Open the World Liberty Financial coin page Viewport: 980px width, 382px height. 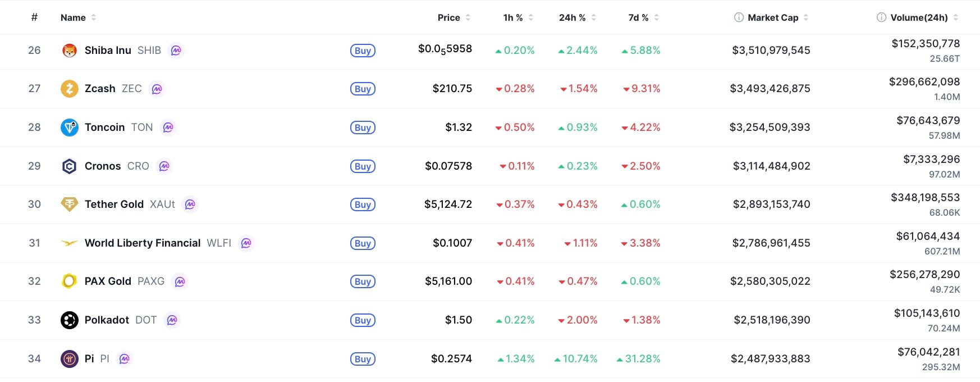(x=143, y=243)
